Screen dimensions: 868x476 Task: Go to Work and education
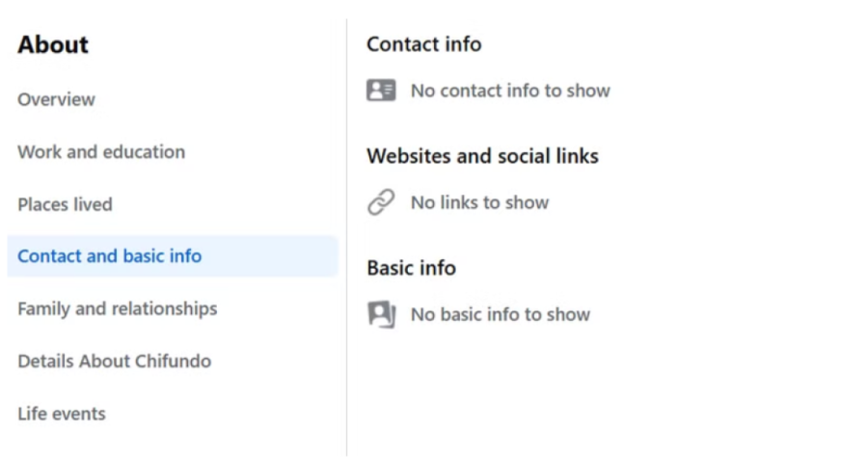(101, 151)
